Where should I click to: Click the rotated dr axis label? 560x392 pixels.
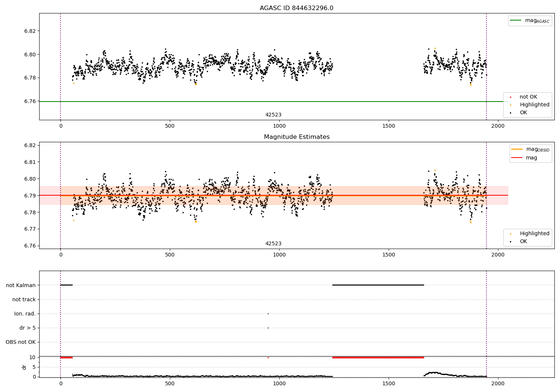click(24, 367)
